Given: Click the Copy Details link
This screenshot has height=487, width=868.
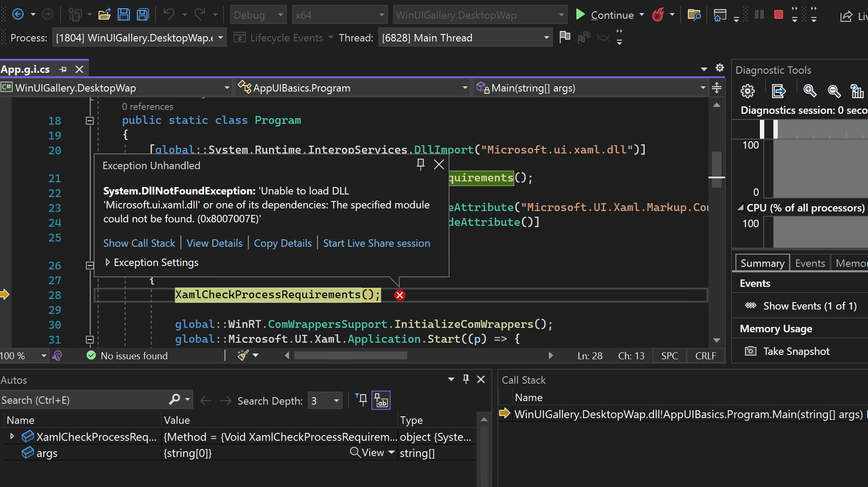Looking at the screenshot, I should tap(283, 243).
